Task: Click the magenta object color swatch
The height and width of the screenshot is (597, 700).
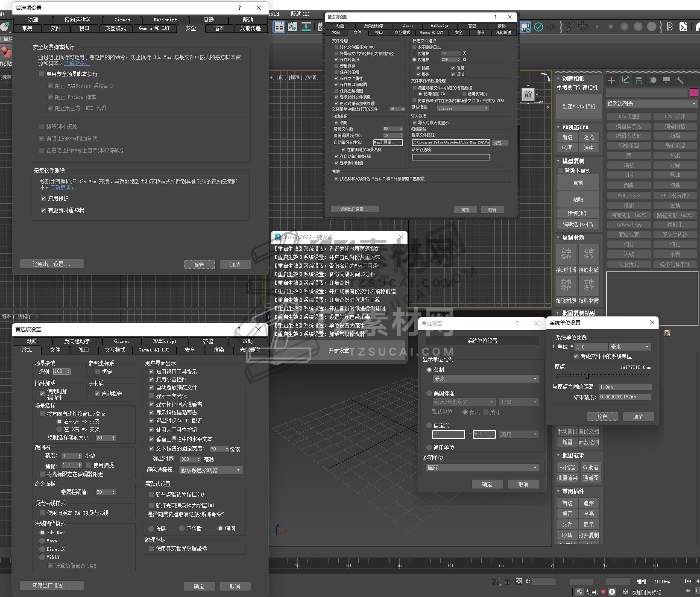Action: 694,93
